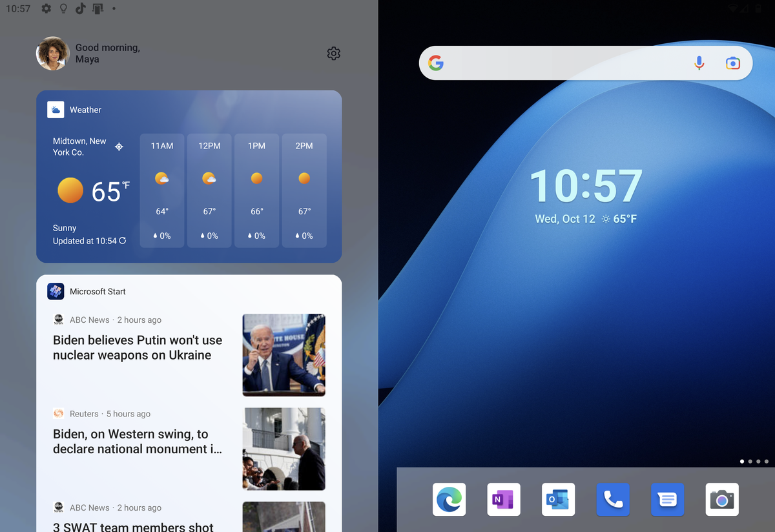Tap Maya's profile picture
Screen dimensions: 775x532
(x=52, y=54)
